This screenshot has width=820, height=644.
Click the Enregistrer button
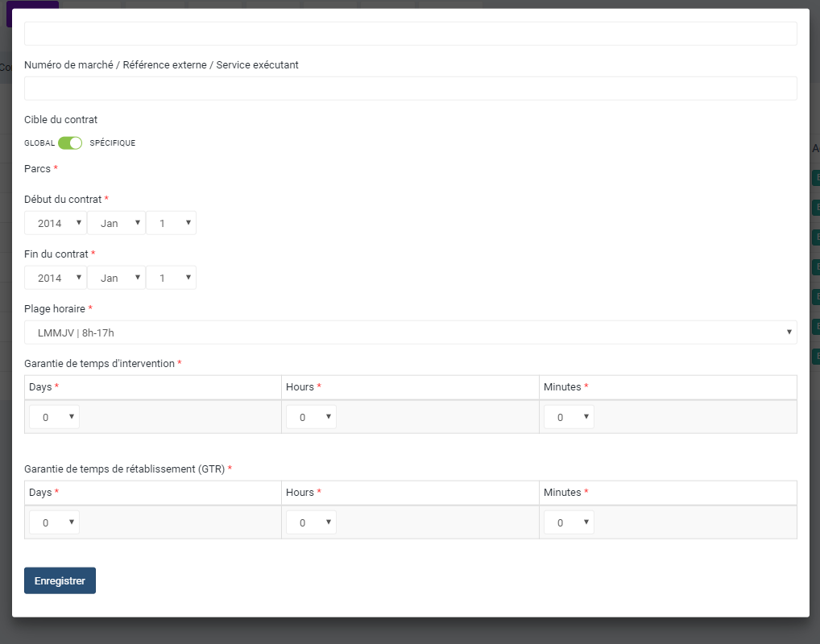click(x=60, y=580)
